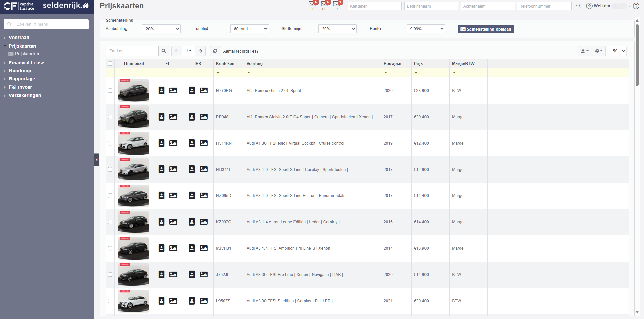Open FL price card for H770RG

click(162, 90)
